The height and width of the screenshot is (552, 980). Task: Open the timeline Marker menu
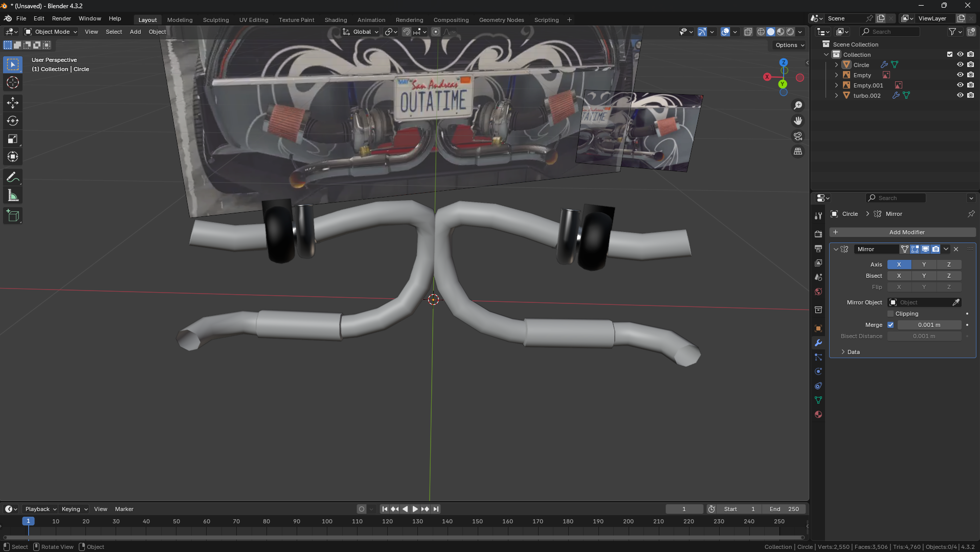point(124,509)
